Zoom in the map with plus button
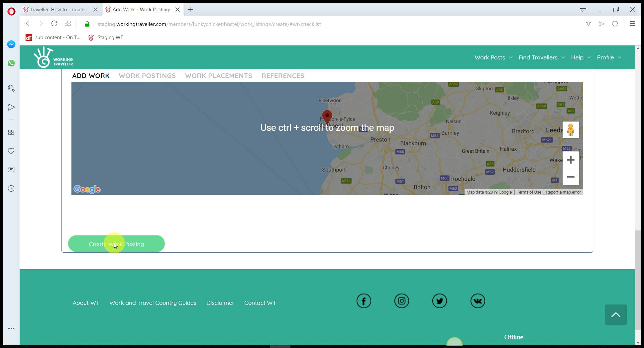Image resolution: width=644 pixels, height=348 pixels. pos(571,160)
